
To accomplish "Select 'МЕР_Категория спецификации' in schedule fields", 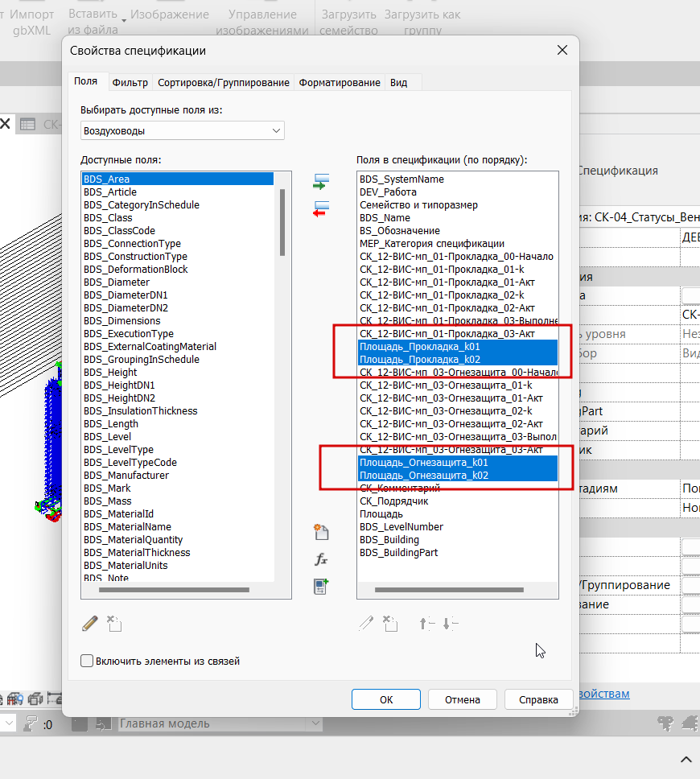I will click(458, 243).
